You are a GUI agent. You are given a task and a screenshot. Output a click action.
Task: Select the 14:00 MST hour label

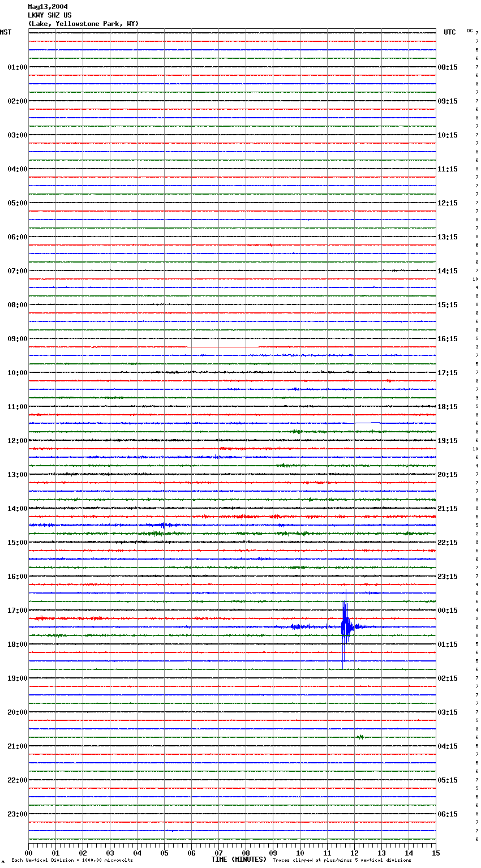pyautogui.click(x=18, y=509)
